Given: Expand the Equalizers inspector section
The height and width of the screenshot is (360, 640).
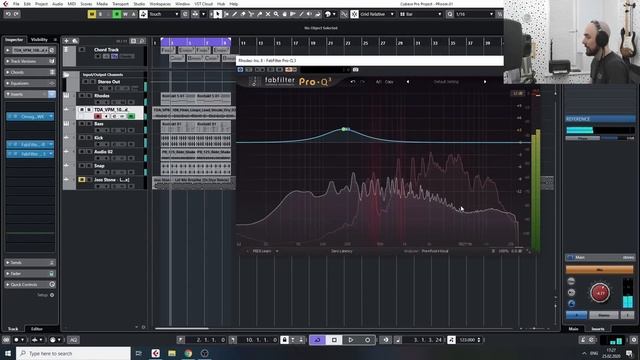Looking at the screenshot, I should point(30,83).
